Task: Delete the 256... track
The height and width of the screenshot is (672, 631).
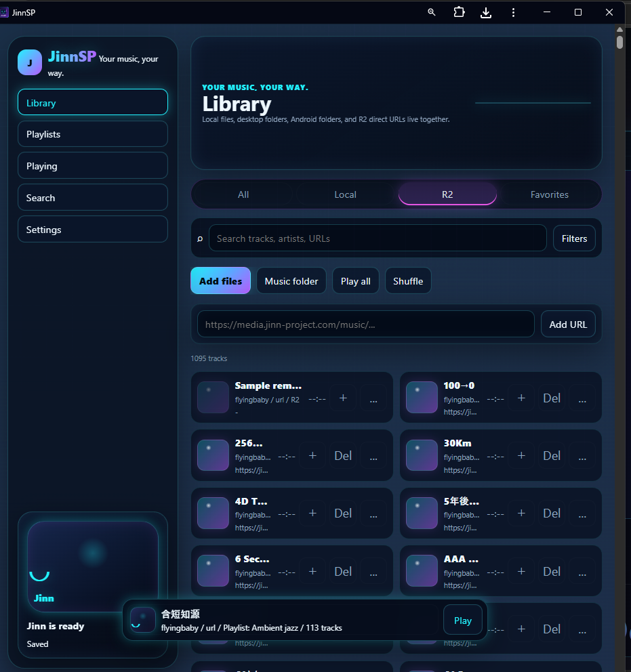Action: point(343,456)
